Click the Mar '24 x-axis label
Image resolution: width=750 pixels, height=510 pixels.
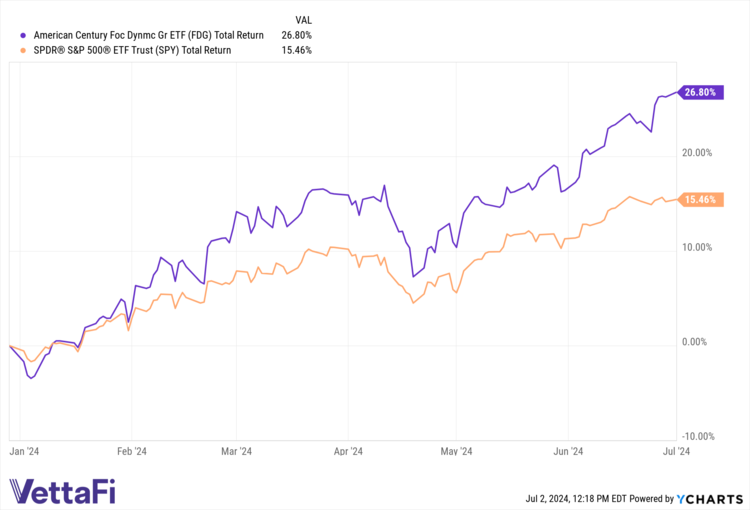(236, 451)
